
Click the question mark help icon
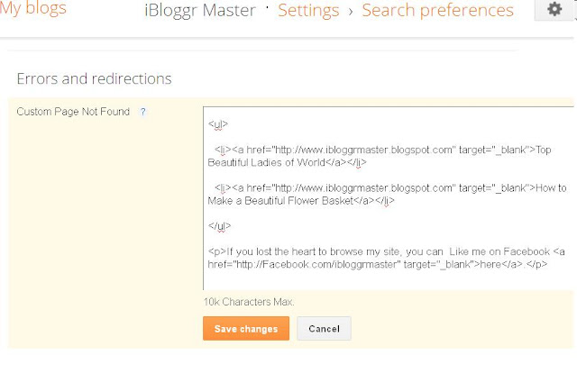coord(142,112)
